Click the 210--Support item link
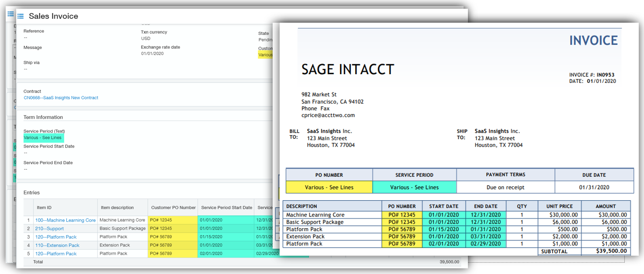 49,229
